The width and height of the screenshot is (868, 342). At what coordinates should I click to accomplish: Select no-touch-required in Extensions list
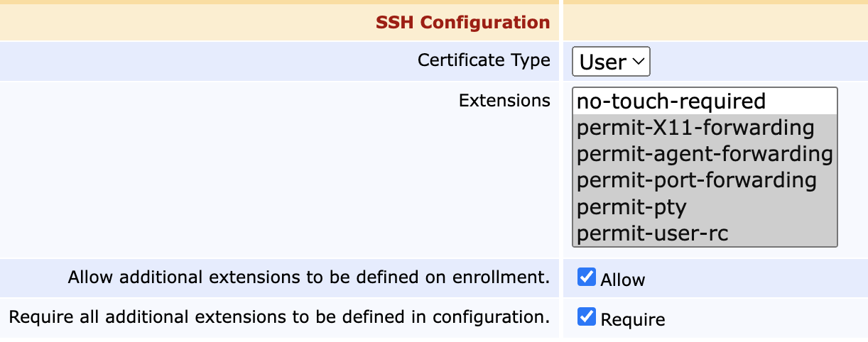[671, 101]
